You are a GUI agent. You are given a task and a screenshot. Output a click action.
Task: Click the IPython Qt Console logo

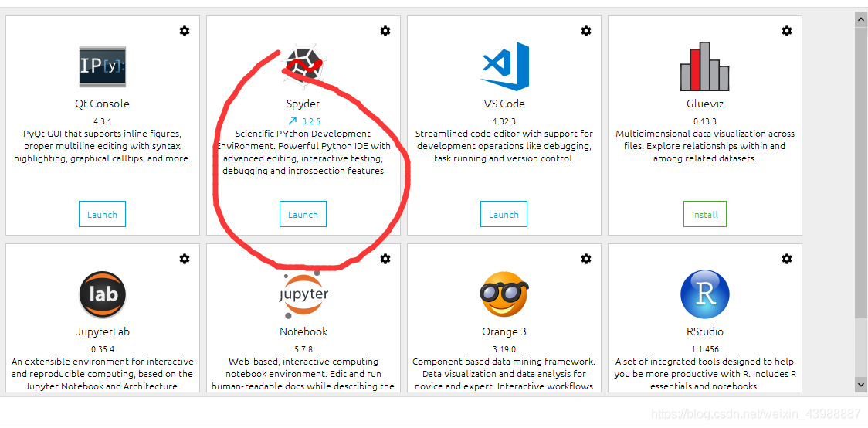point(103,66)
